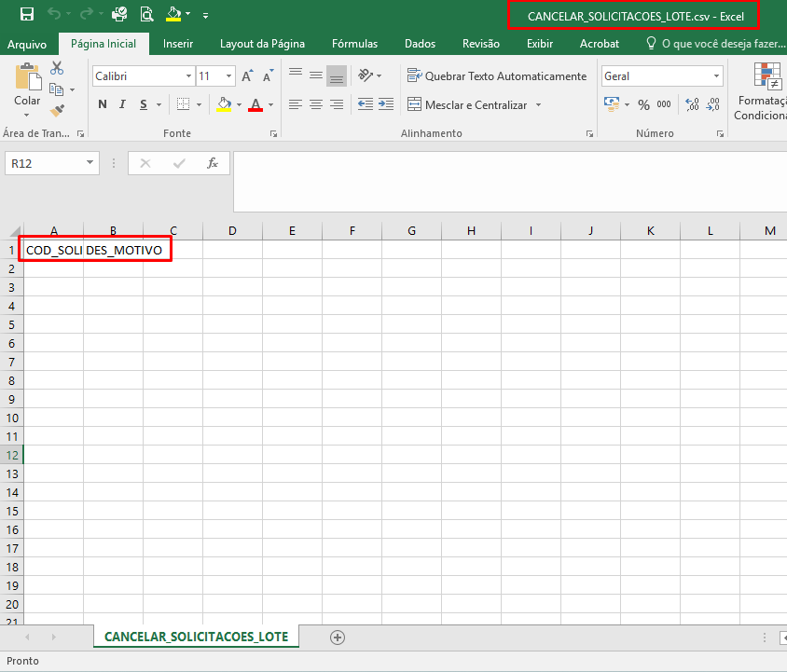Toggle Italic (I) formatting

point(123,104)
